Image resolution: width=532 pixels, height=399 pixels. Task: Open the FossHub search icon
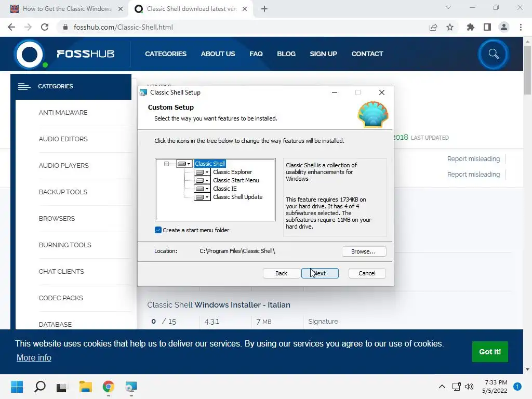click(x=494, y=54)
